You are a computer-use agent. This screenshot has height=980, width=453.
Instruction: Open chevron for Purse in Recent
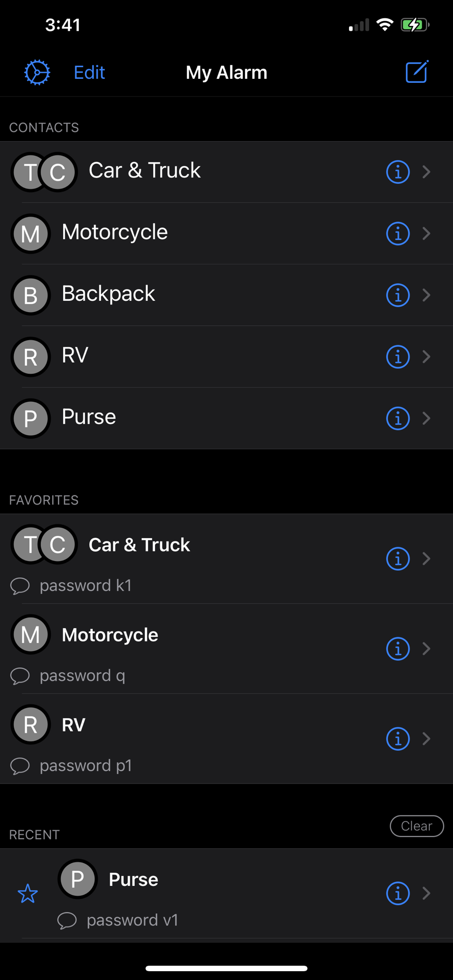coord(427,893)
